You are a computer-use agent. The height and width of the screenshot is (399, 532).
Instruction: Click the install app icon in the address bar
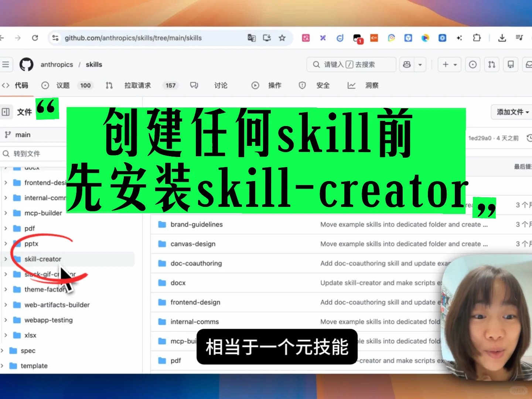[267, 38]
